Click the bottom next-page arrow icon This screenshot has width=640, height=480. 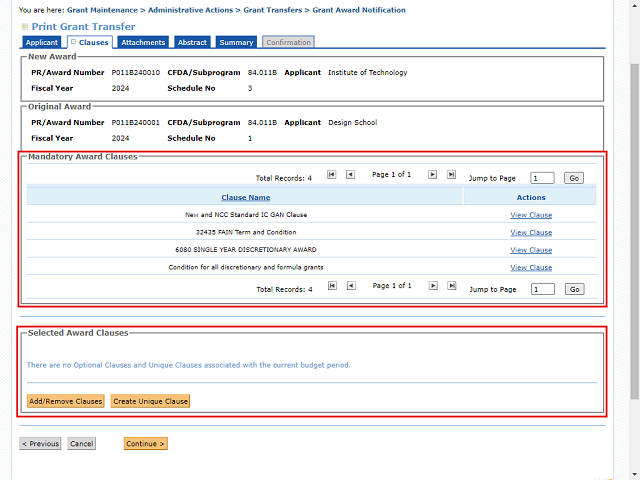tap(433, 286)
